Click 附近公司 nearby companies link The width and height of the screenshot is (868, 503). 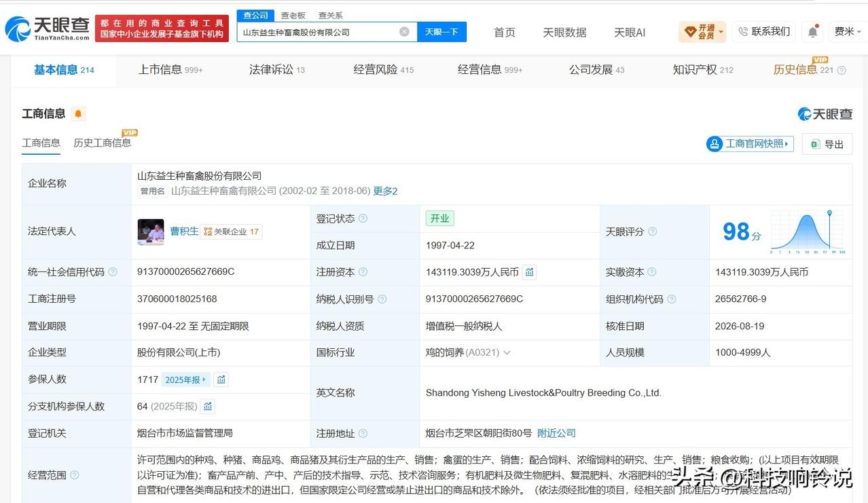(x=556, y=433)
